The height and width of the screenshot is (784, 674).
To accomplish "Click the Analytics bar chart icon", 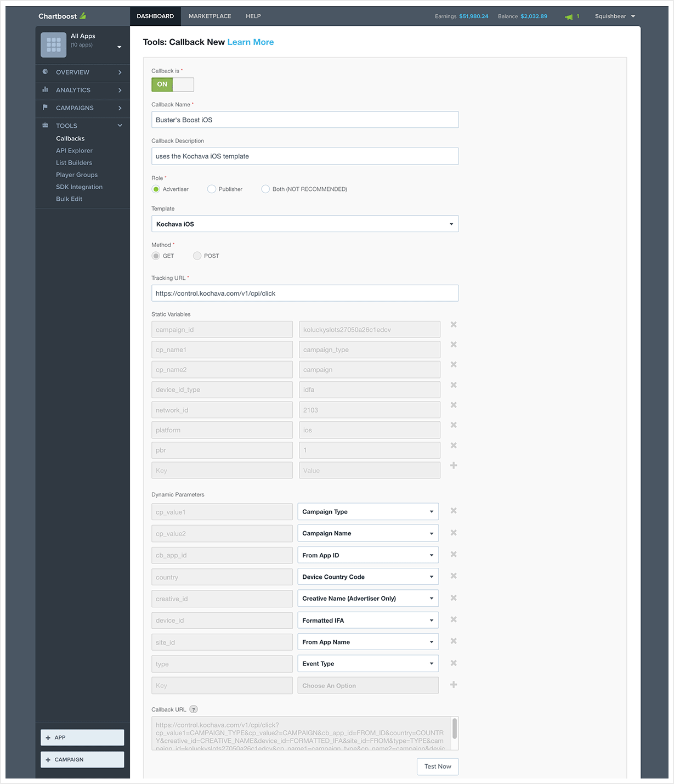I will tap(45, 89).
